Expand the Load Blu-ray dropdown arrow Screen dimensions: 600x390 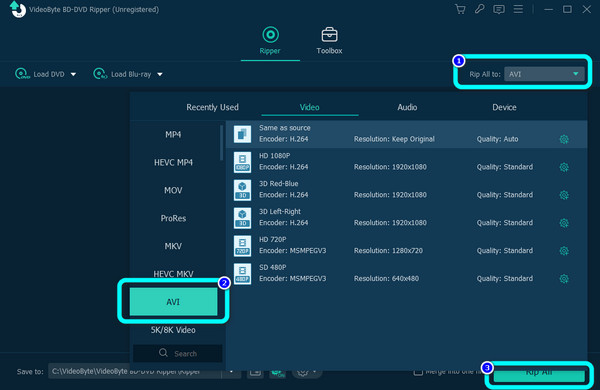point(160,74)
